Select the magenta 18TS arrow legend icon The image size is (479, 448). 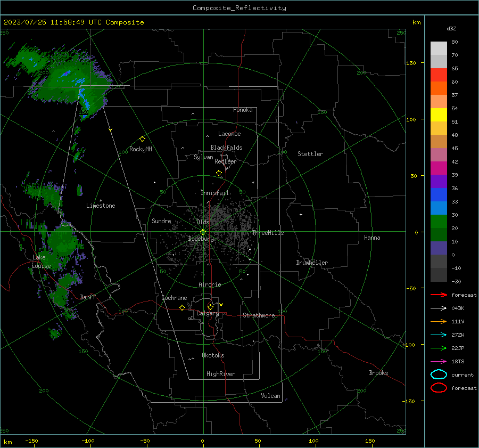tap(439, 362)
